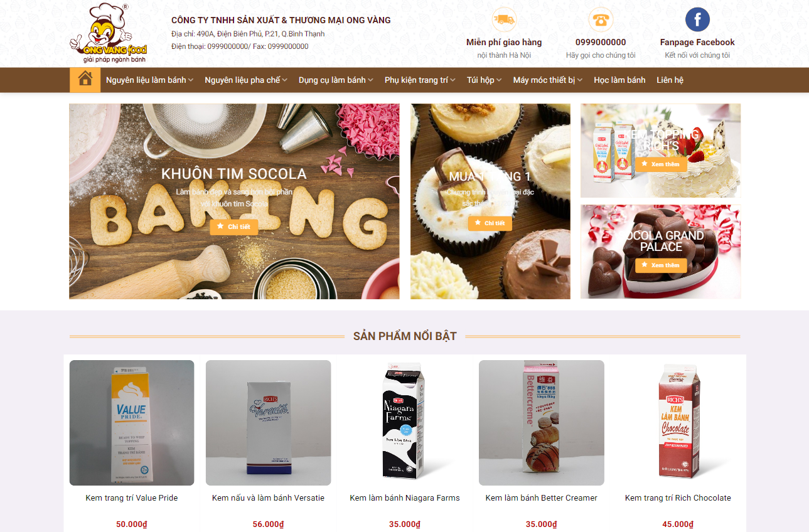Go to Học làm bánh page
This screenshot has width=809, height=532.
(619, 80)
